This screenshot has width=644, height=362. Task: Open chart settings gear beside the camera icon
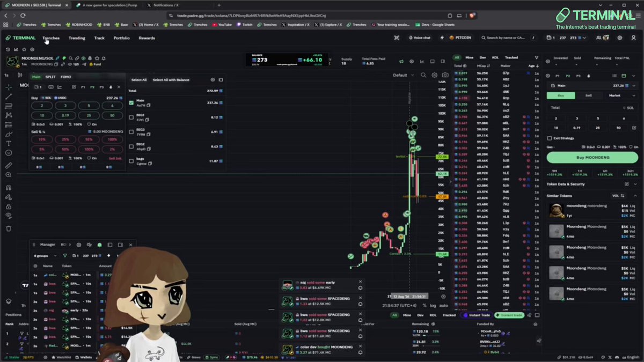[434, 76]
